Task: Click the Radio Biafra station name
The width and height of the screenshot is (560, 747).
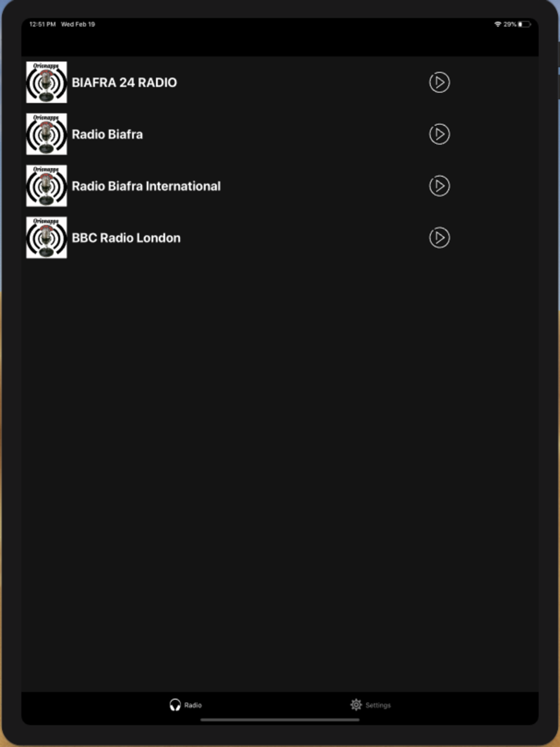Action: coord(108,134)
